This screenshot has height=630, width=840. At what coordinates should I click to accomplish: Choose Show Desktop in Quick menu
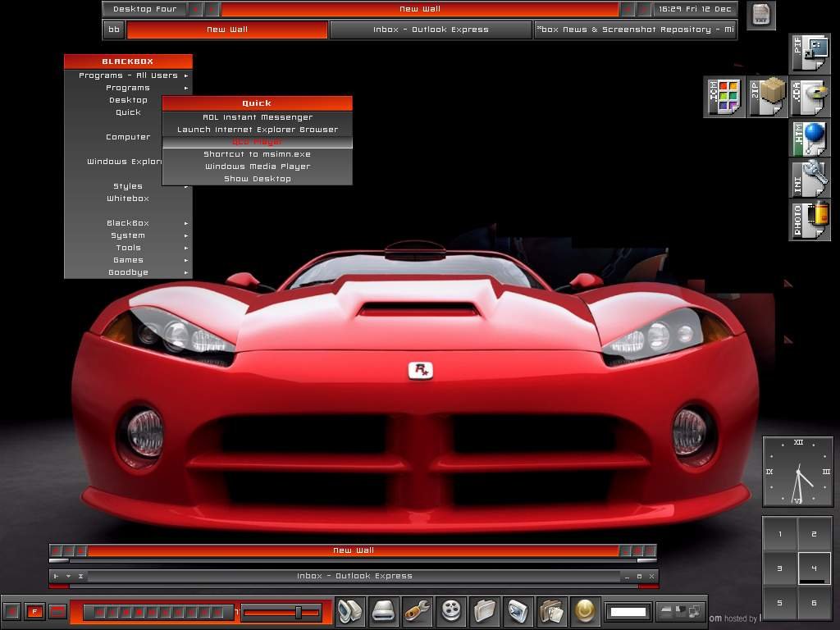tap(257, 179)
